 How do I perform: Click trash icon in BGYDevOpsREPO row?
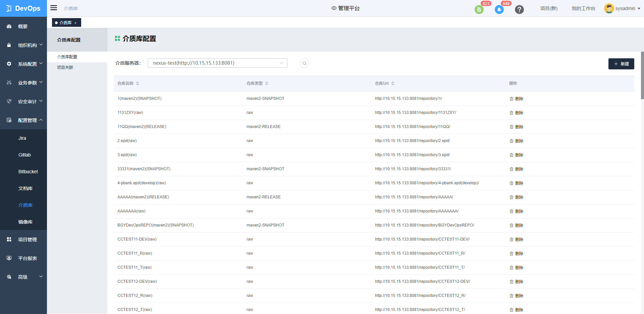point(512,226)
